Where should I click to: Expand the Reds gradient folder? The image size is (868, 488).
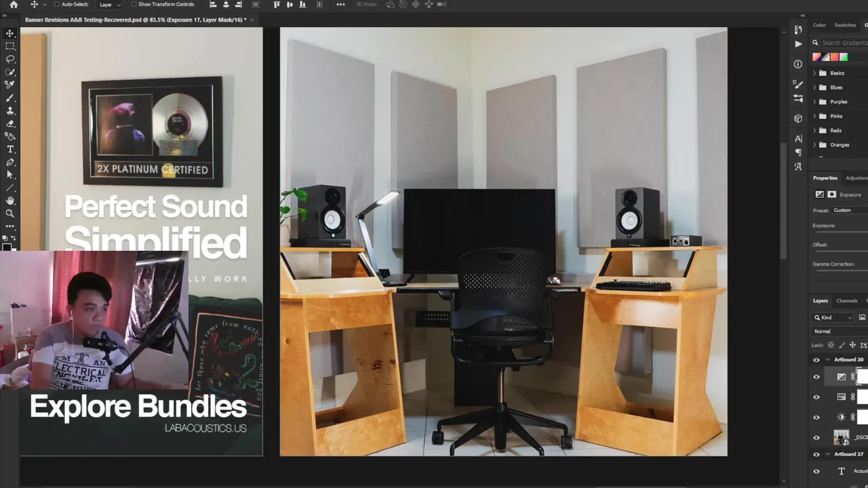814,130
